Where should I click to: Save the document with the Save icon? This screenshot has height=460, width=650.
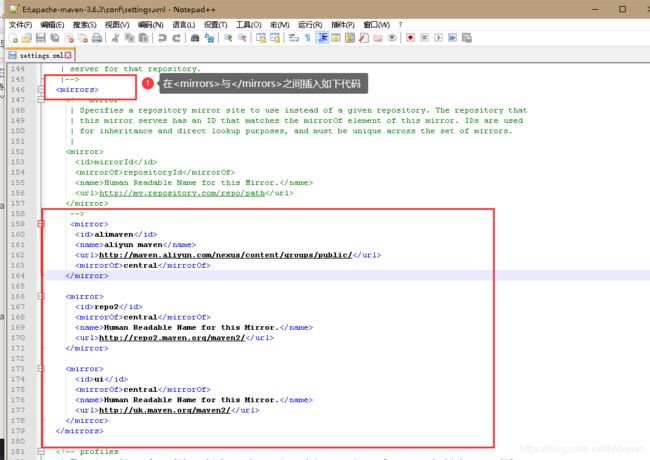point(41,38)
